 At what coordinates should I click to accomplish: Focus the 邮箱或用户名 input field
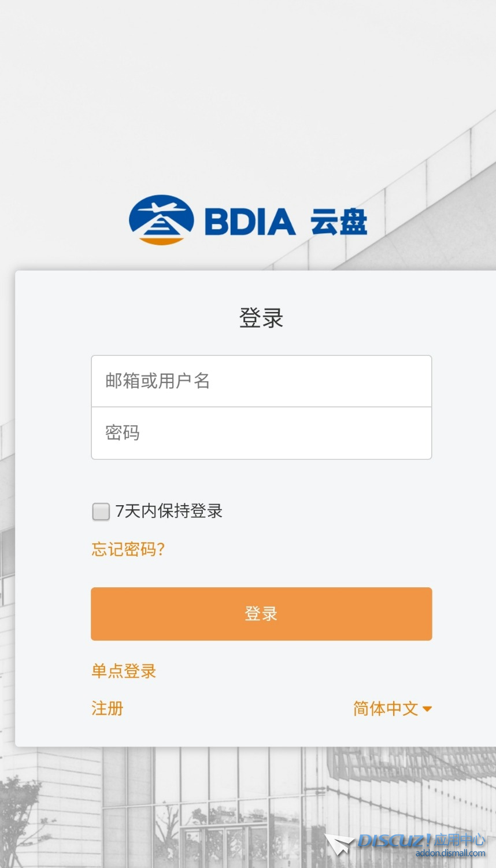point(261,381)
